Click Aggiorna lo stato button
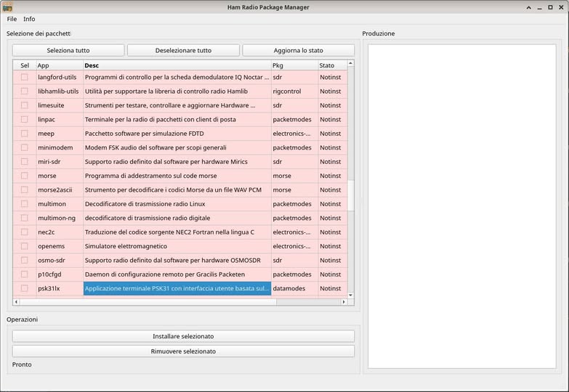The image size is (569, 392). 298,50
